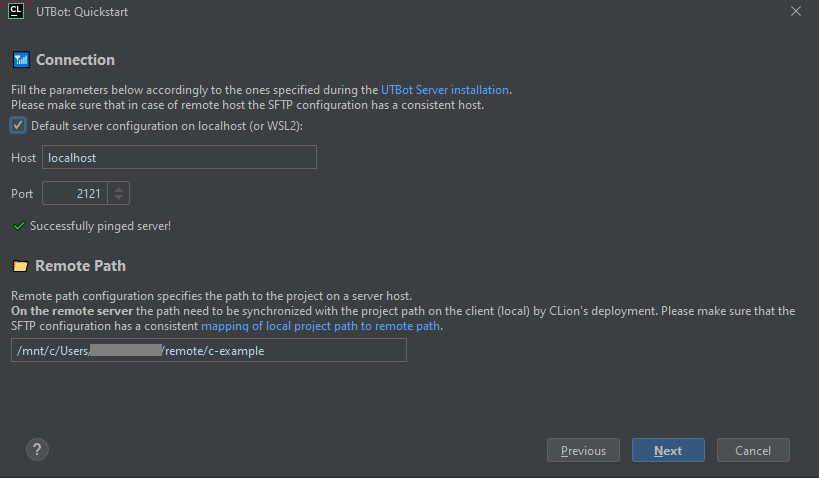Open mapping of local project path link

(320, 326)
